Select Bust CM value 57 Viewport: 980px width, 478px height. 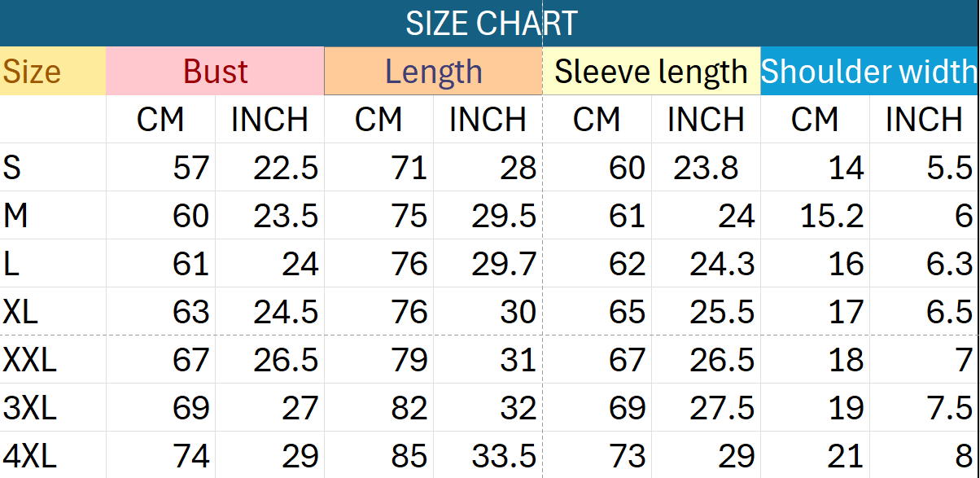tap(190, 168)
